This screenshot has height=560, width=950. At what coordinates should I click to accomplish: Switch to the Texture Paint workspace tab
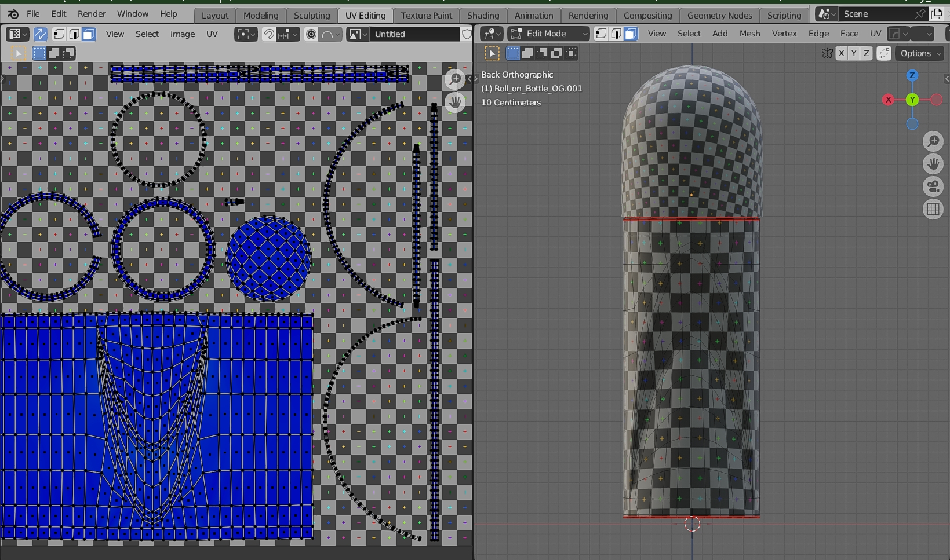pyautogui.click(x=427, y=16)
